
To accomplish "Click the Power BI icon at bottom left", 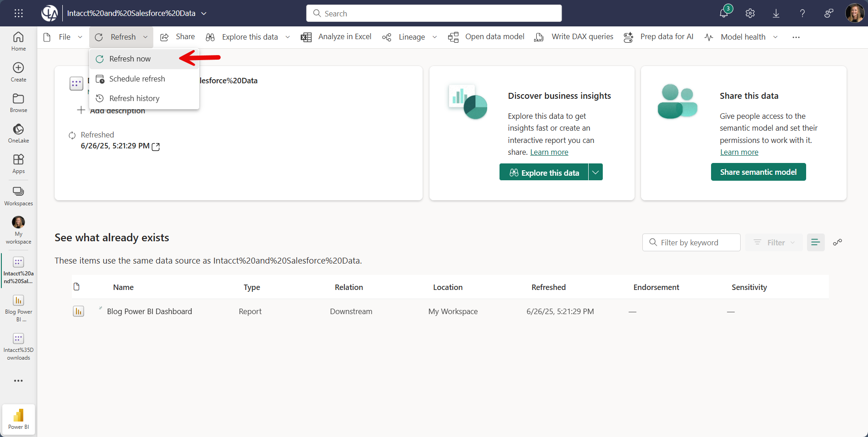I will [18, 418].
